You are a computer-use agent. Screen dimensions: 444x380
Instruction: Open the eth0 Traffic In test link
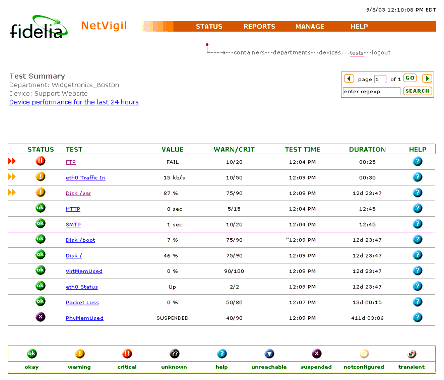pos(86,178)
